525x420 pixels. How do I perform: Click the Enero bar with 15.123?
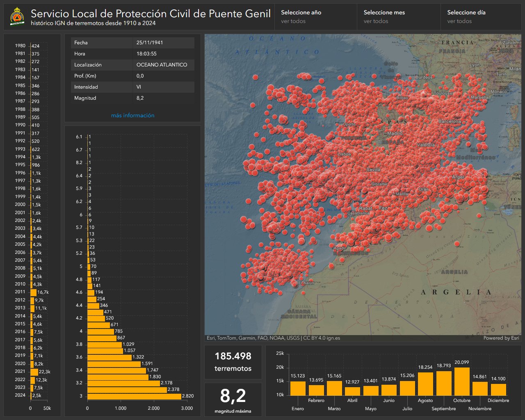click(298, 388)
